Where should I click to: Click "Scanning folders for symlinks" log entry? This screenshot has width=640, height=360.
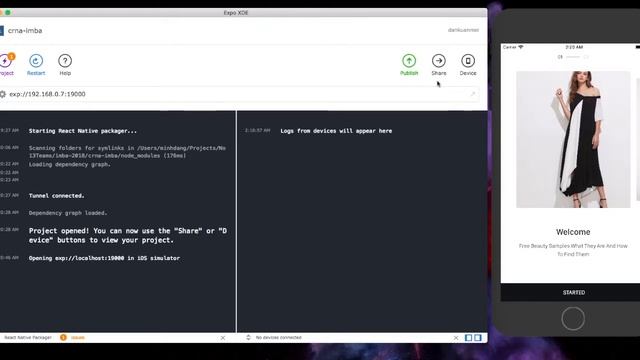pos(127,152)
